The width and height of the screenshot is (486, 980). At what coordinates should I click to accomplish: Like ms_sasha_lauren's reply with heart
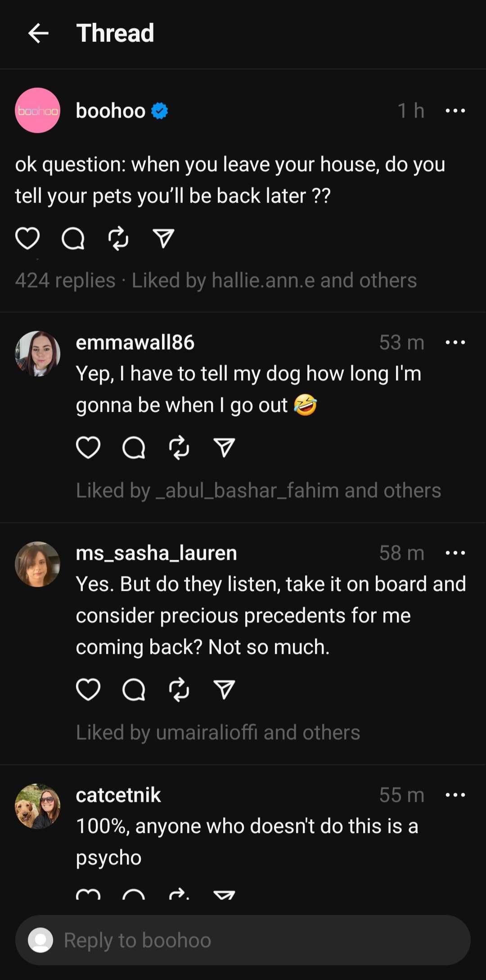pos(88,689)
